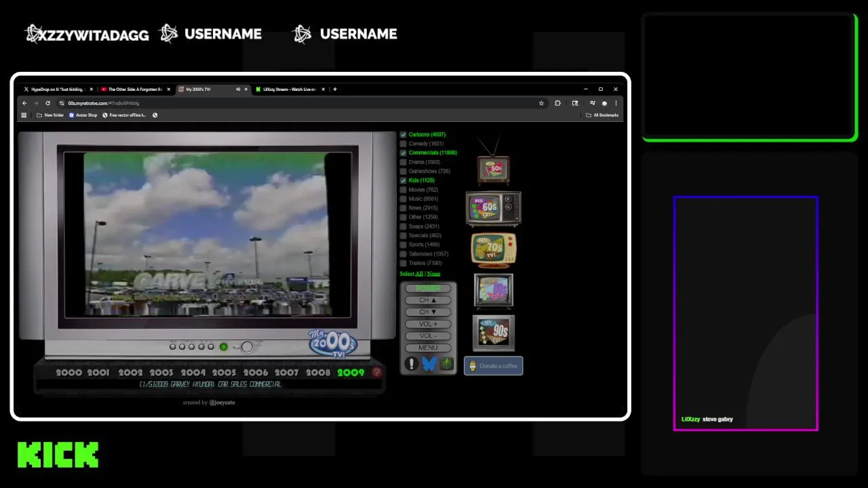Switch to the HypeDrop on X tab
Image resolution: width=868 pixels, height=488 pixels.
57,89
